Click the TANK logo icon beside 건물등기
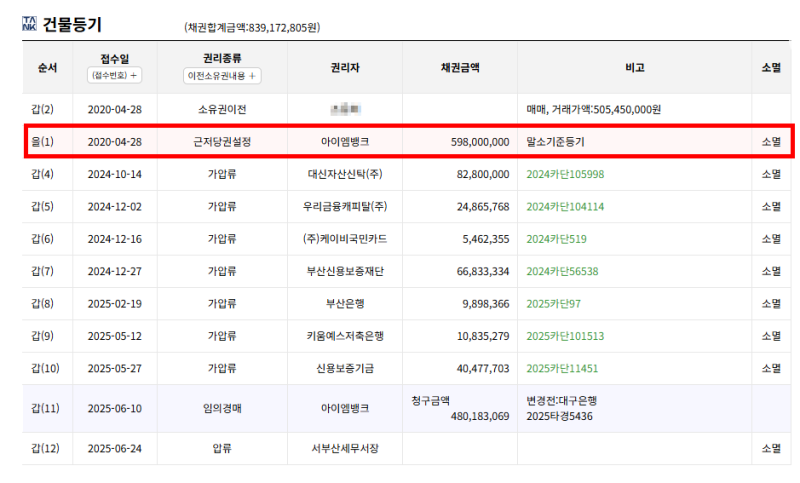This screenshot has height=483, width=800. pos(29,23)
